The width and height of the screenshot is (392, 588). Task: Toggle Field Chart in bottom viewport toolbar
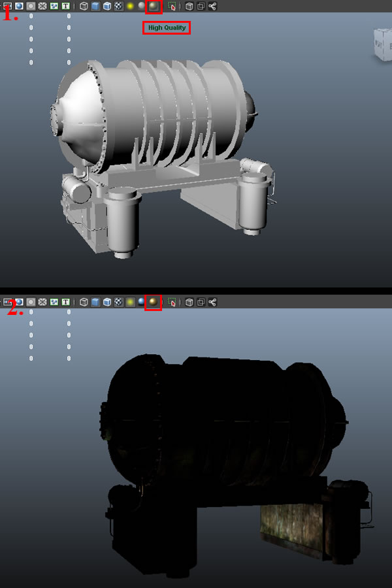point(42,302)
